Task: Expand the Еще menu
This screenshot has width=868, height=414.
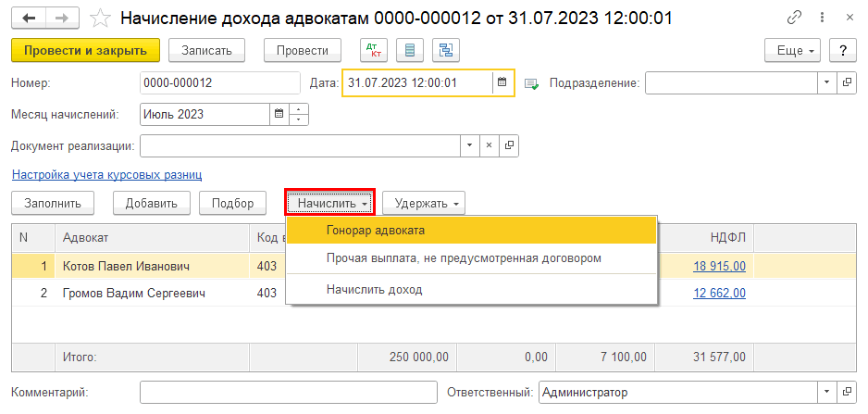Action: (794, 50)
